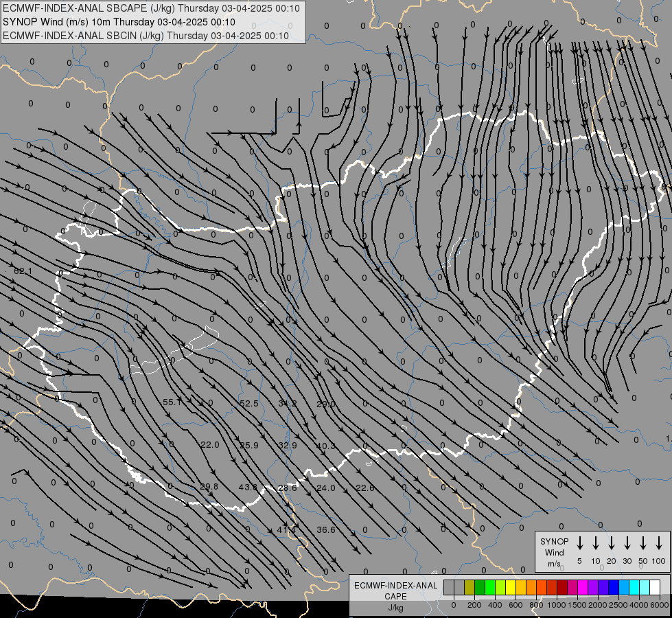Click the 32.9 grid value
The width and height of the screenshot is (672, 618).
pyautogui.click(x=287, y=446)
